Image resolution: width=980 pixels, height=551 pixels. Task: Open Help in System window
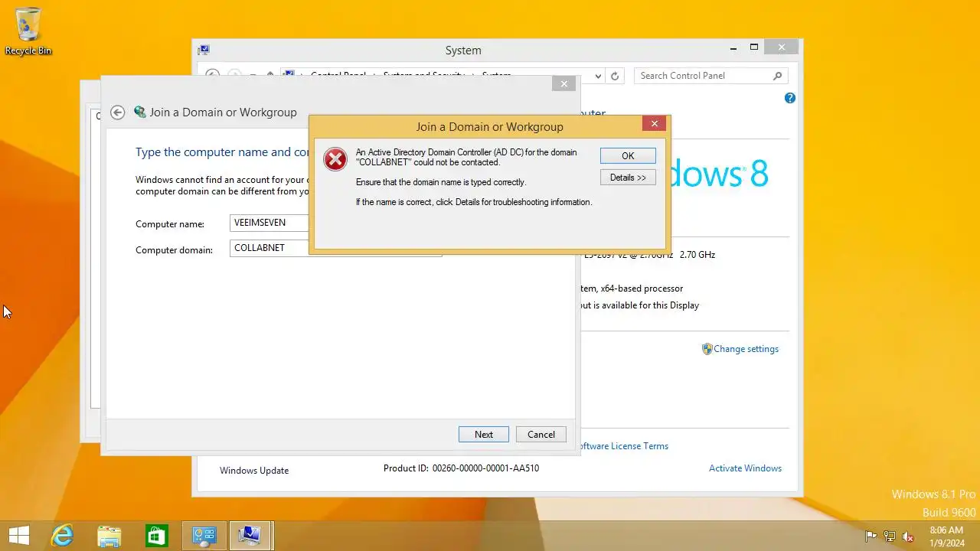790,98
